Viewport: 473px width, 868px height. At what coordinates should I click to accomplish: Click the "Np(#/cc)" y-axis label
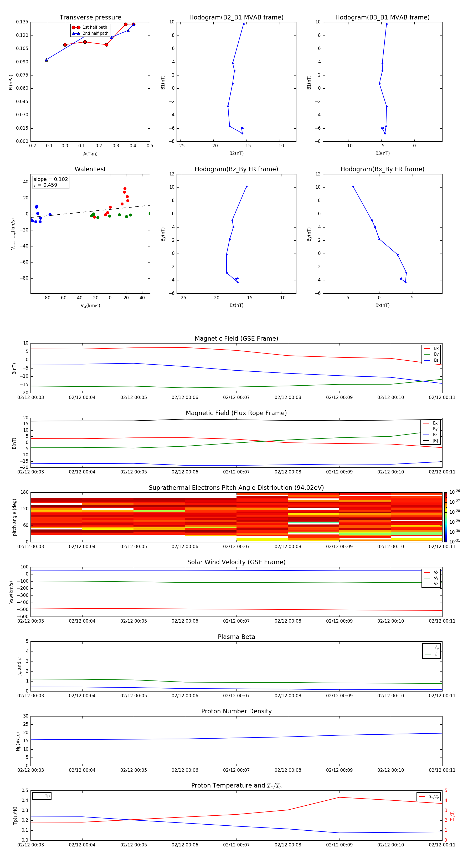(x=18, y=741)
